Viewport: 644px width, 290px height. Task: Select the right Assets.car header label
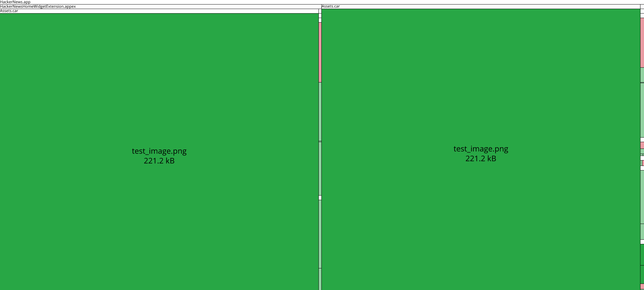tap(330, 6)
